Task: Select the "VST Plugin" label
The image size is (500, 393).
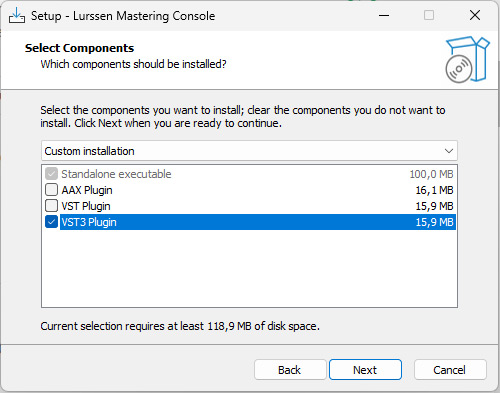Action: click(86, 206)
